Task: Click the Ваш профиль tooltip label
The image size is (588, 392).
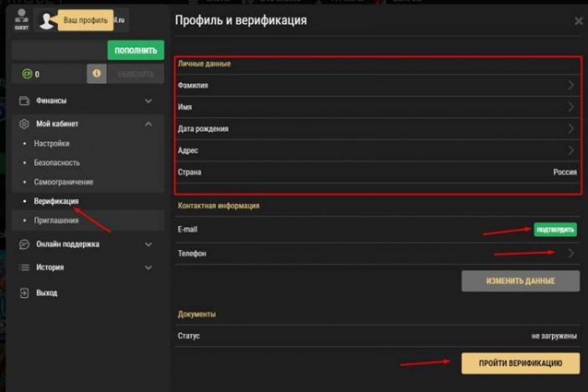Action: [x=86, y=20]
